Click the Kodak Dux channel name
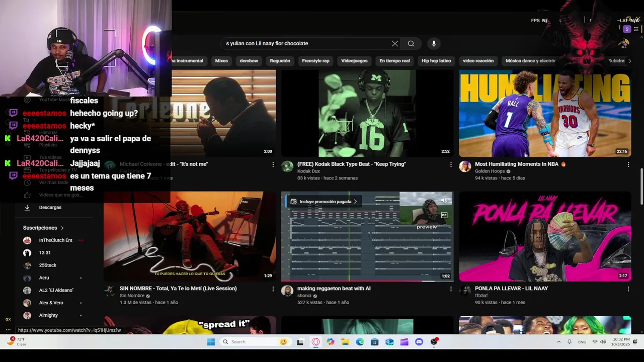Screen dimensions: 644x362 click(308, 171)
